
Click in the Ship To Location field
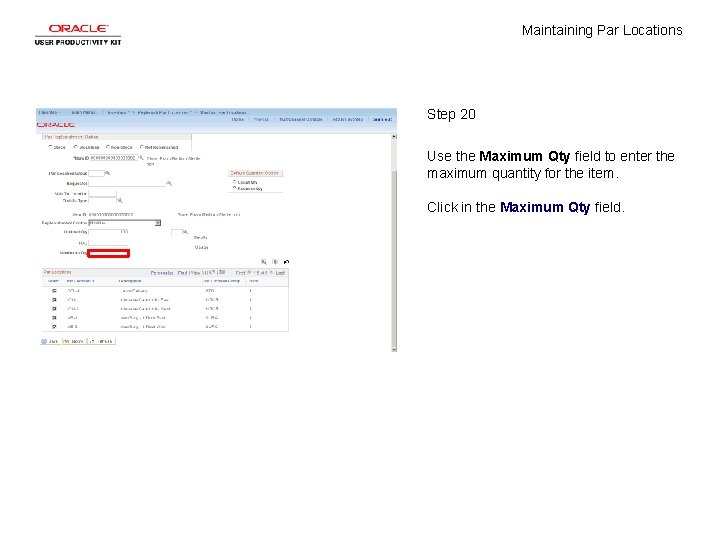(102, 194)
